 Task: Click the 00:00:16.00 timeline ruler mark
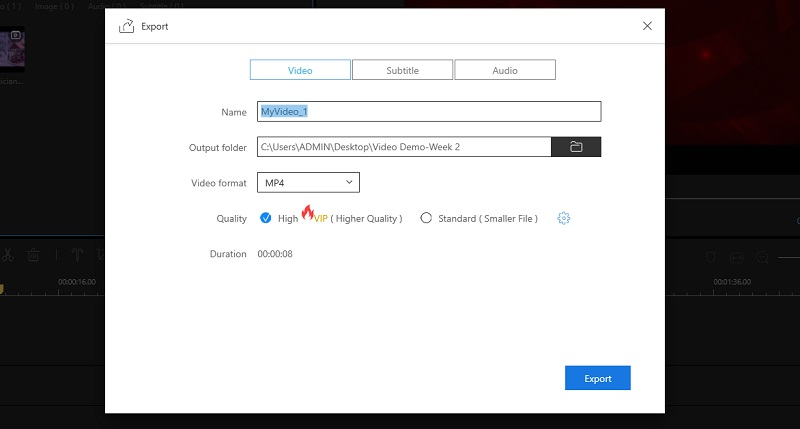pyautogui.click(x=77, y=282)
